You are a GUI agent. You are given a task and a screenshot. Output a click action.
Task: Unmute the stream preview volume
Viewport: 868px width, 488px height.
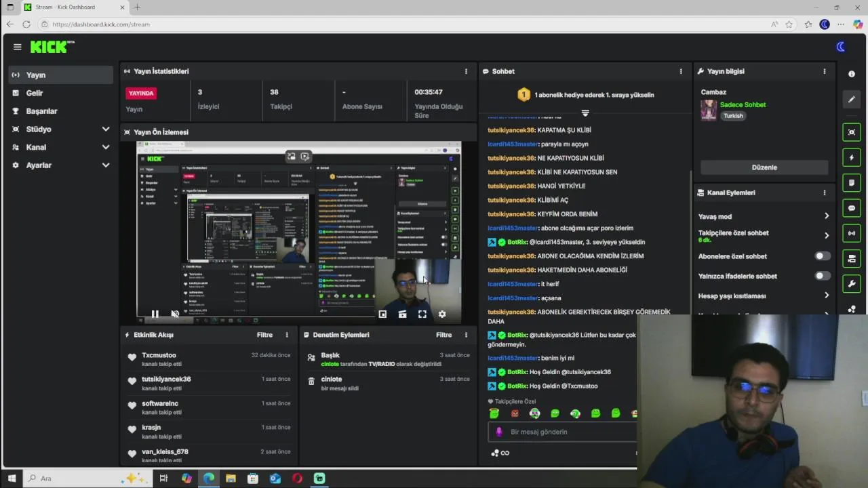175,314
